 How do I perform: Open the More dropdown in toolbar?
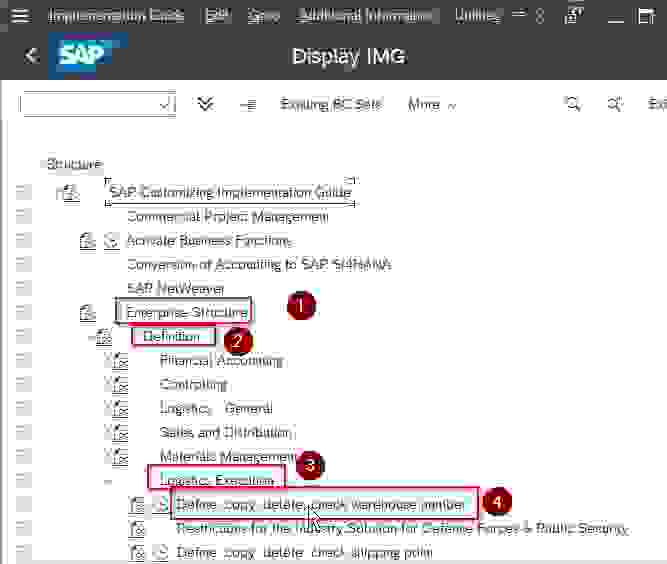click(x=431, y=104)
